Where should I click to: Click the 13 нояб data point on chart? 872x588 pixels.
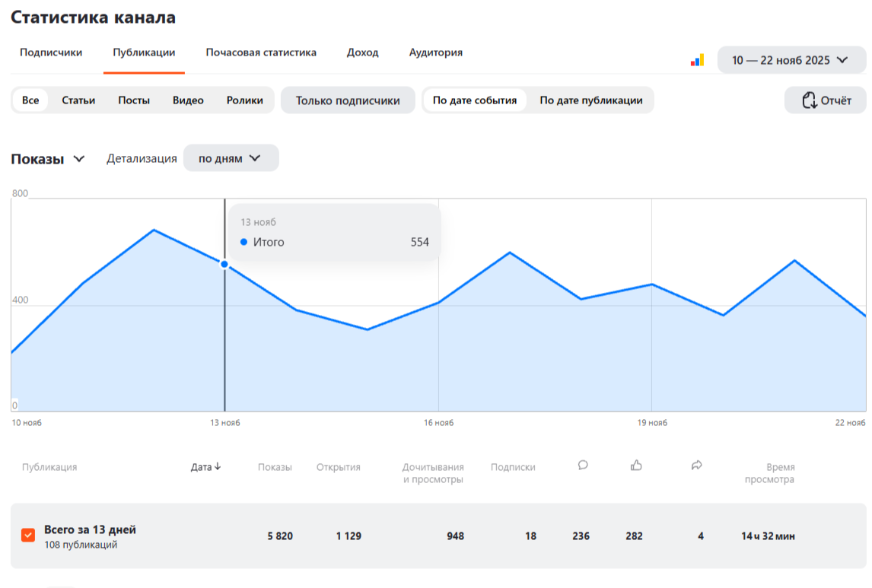click(224, 265)
